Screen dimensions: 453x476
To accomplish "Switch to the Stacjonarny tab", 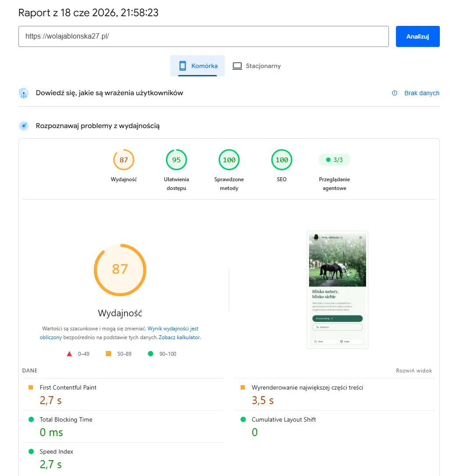I will pos(256,66).
